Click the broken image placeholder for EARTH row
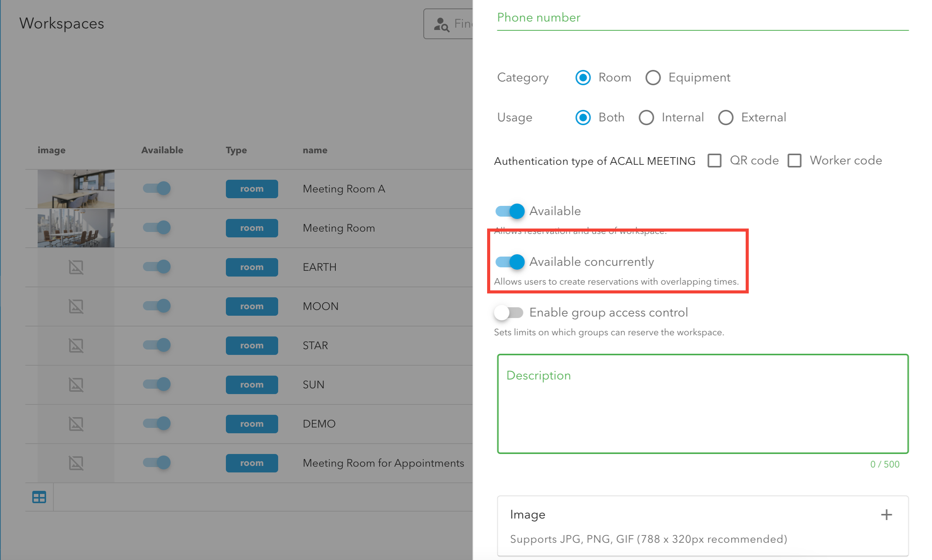The height and width of the screenshot is (560, 932). tap(76, 267)
